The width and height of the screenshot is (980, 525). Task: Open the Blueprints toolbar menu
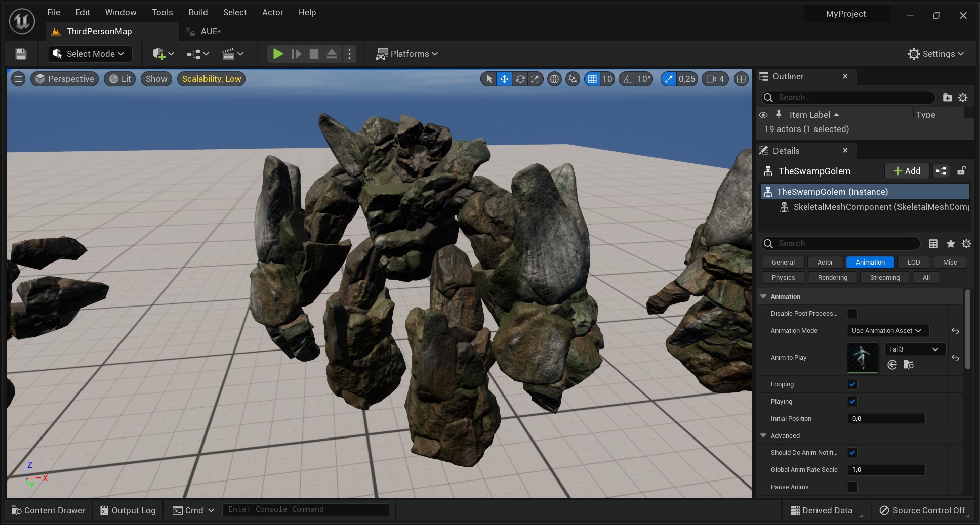197,54
